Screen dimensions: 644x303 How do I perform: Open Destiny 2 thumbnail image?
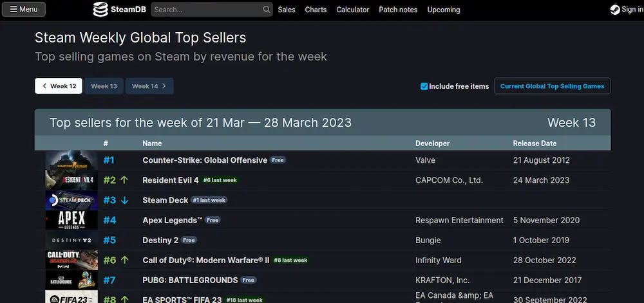click(x=71, y=240)
